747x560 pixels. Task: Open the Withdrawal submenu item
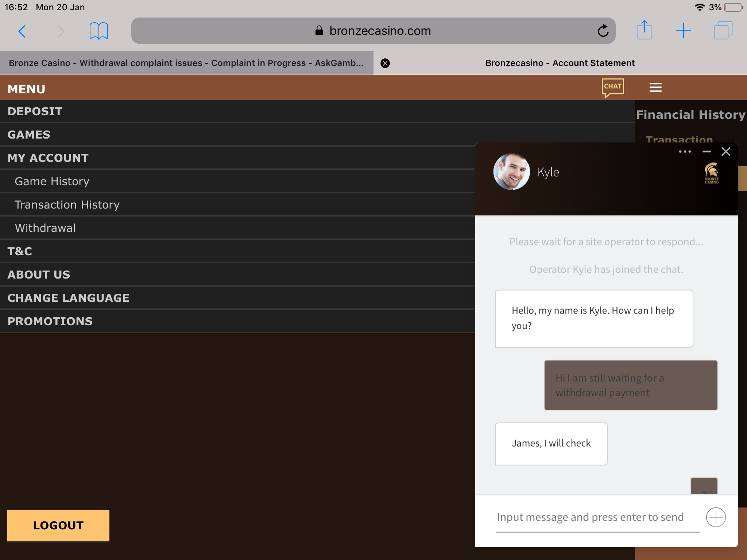237,228
